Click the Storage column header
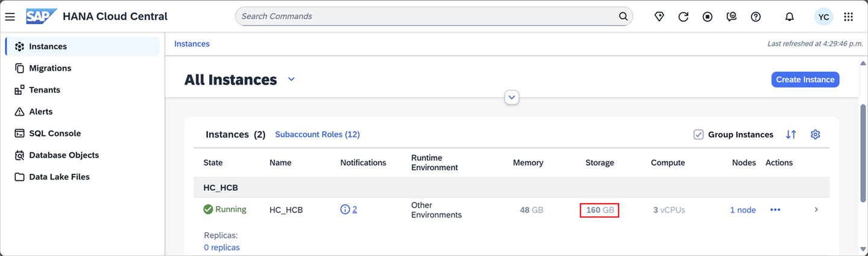 600,163
